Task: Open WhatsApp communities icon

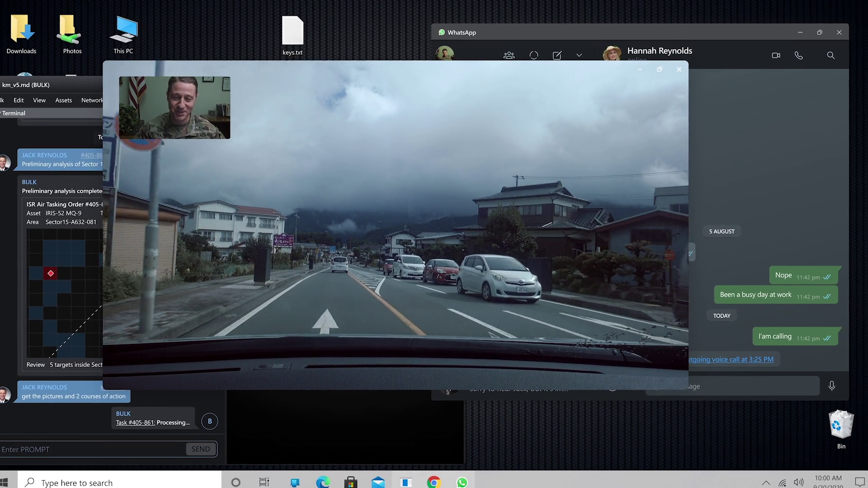Action: pyautogui.click(x=509, y=55)
